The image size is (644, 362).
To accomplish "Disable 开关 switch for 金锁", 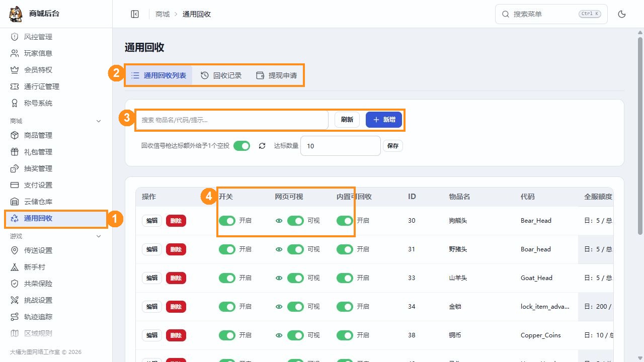I will coord(227,307).
